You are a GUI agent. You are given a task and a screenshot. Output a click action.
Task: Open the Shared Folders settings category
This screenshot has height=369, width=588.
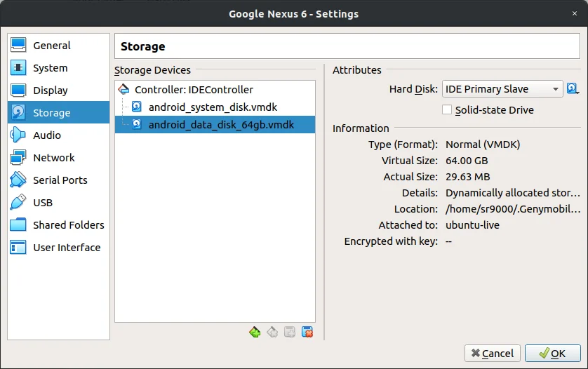point(58,225)
